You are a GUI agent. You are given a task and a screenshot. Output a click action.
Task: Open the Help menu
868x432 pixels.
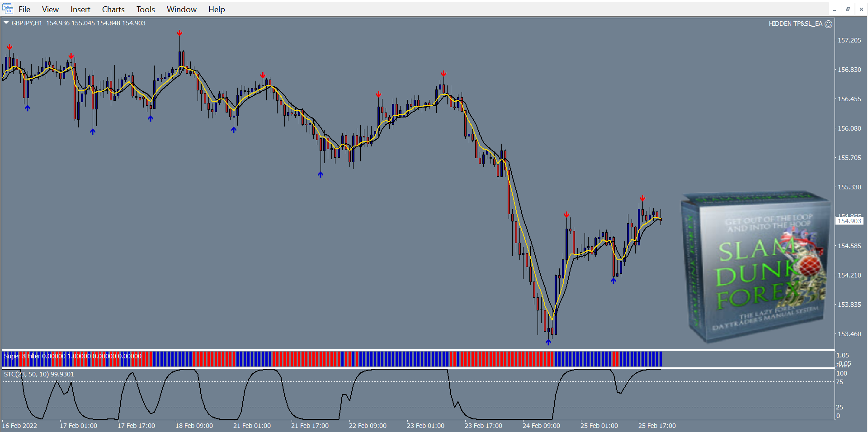pyautogui.click(x=217, y=9)
